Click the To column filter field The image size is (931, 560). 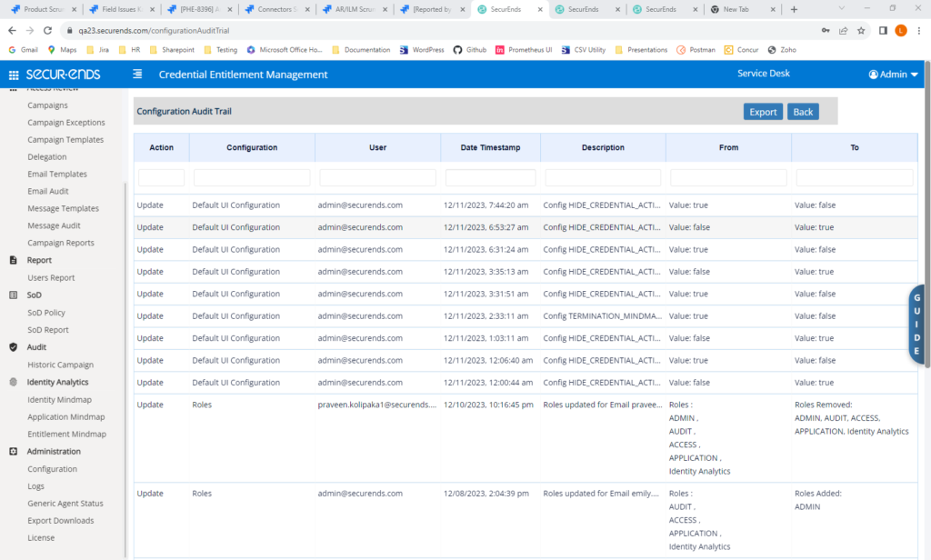855,177
